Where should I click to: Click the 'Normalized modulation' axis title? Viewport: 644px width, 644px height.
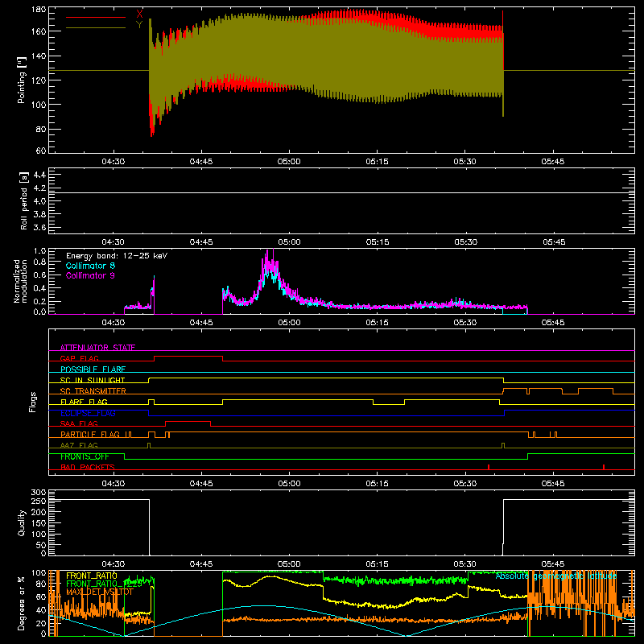click(x=20, y=281)
